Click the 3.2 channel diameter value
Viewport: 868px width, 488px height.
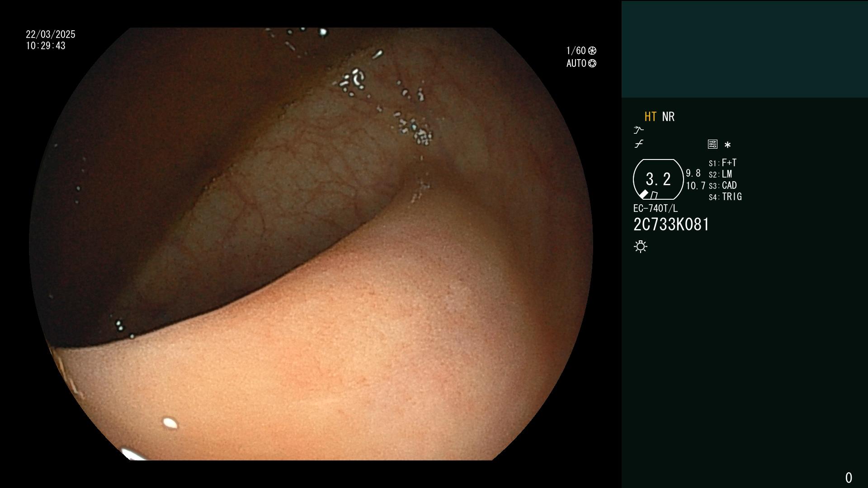658,179
